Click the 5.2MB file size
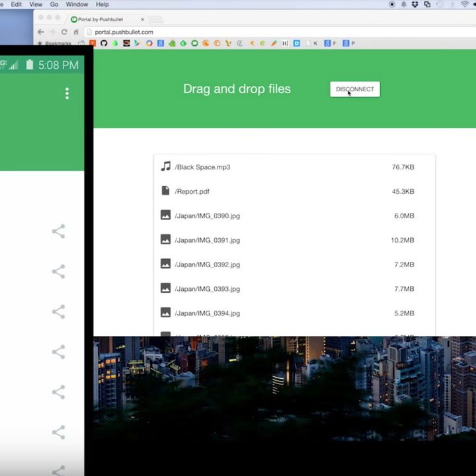Screen dimensions: 476x476 tap(405, 313)
